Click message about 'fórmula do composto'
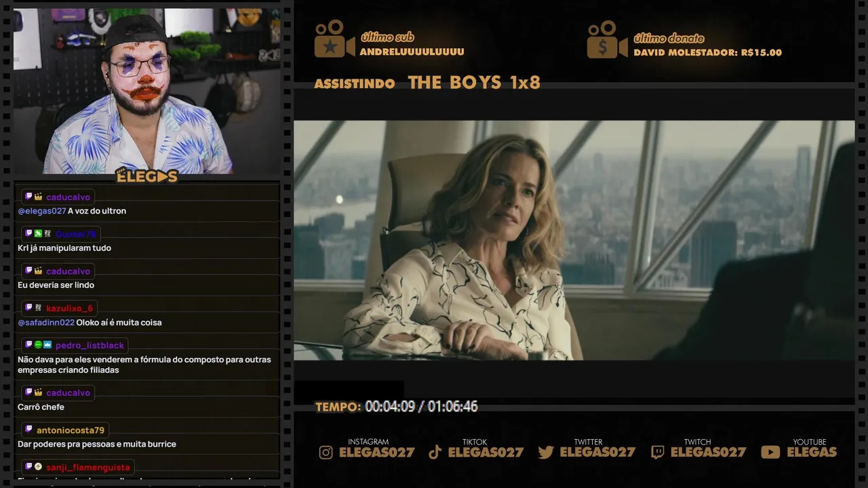The width and height of the screenshot is (868, 488). (144, 365)
